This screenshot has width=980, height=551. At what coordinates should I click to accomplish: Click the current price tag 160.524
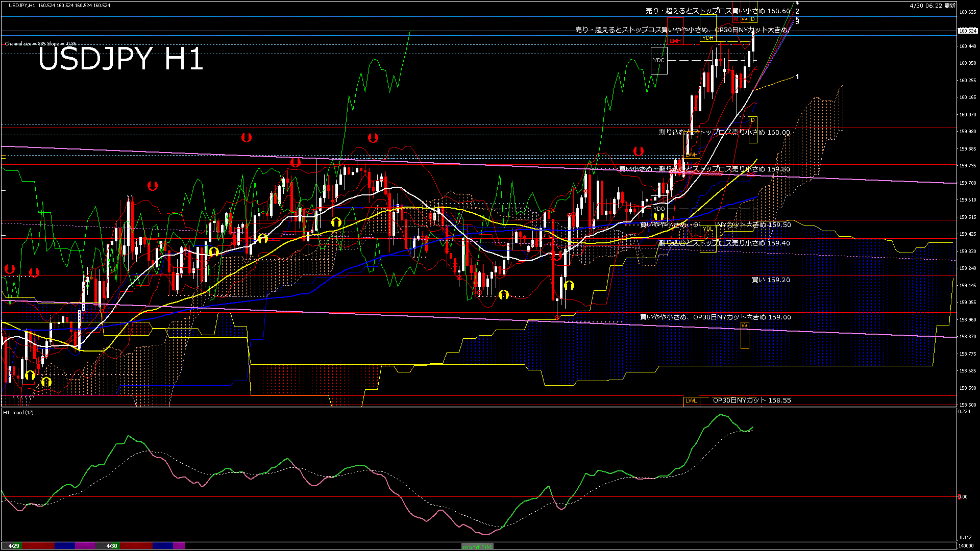pos(968,31)
